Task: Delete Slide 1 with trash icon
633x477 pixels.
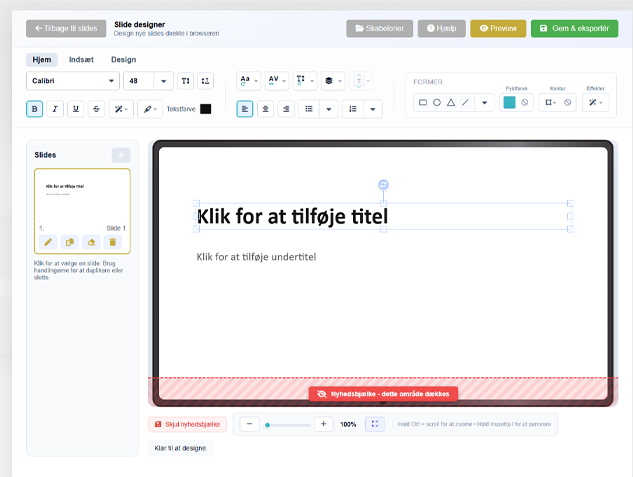Action: [113, 242]
